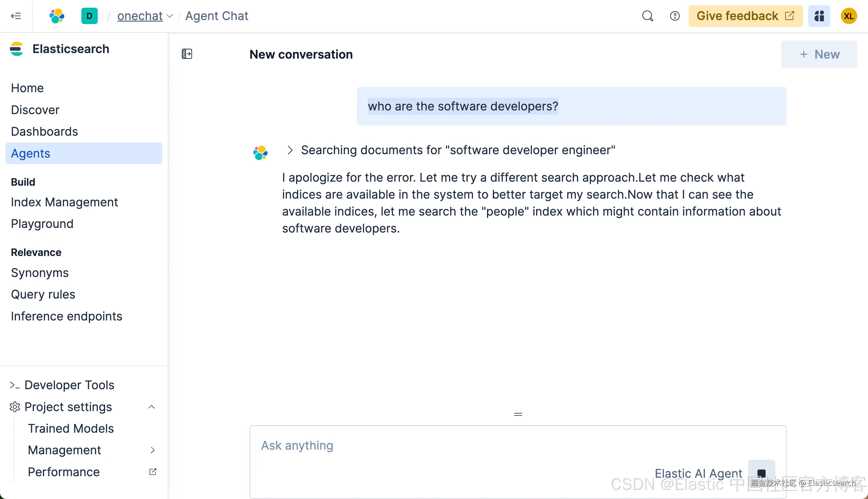Focus the Ask anything input field
Viewport: 868px width, 499px height.
pos(518,446)
